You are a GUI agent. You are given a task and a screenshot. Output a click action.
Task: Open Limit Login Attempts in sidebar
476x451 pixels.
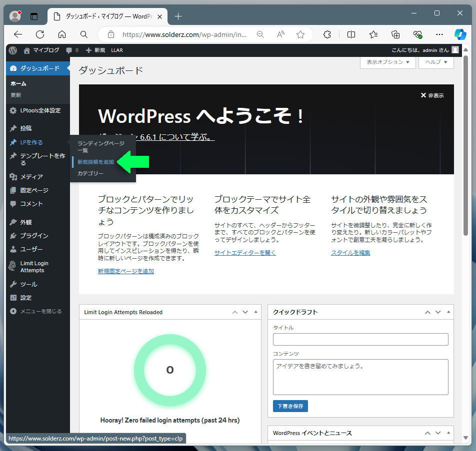tap(38, 267)
